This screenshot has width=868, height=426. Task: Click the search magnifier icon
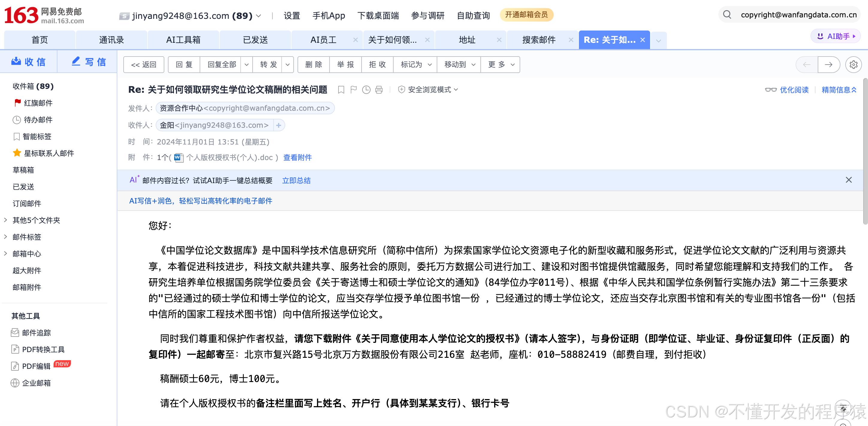click(x=727, y=15)
